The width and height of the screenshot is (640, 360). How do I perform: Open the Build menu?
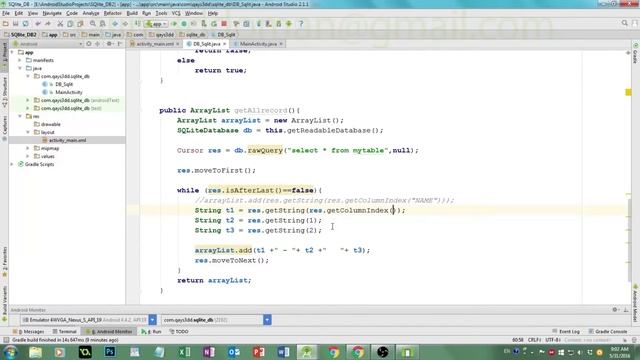[x=132, y=13]
